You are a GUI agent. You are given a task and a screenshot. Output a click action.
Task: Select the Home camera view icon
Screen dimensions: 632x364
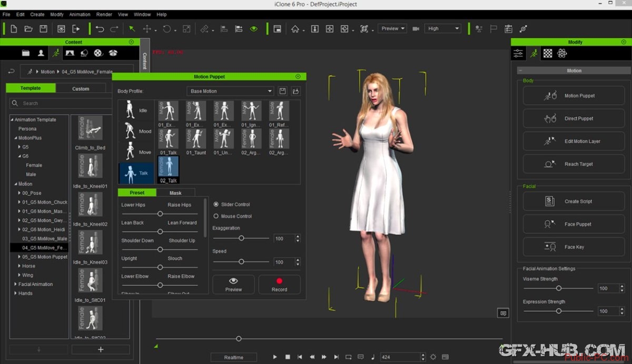tap(295, 29)
